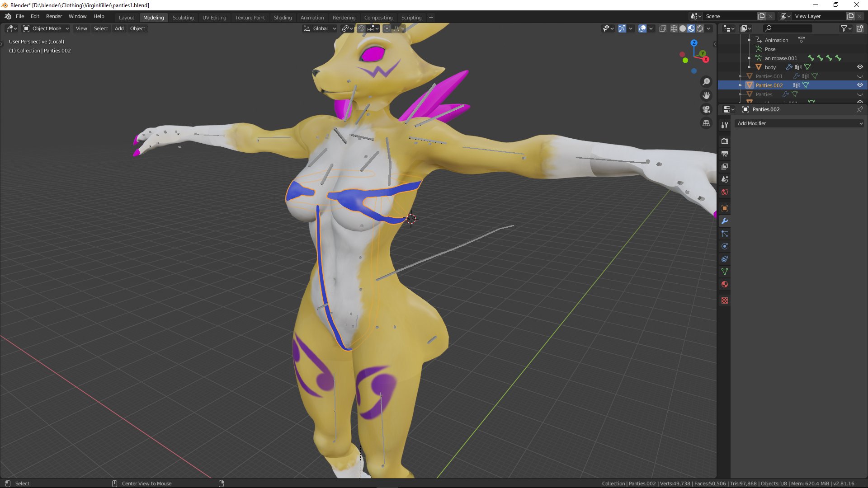Toggle the camera view icon

coord(706,109)
